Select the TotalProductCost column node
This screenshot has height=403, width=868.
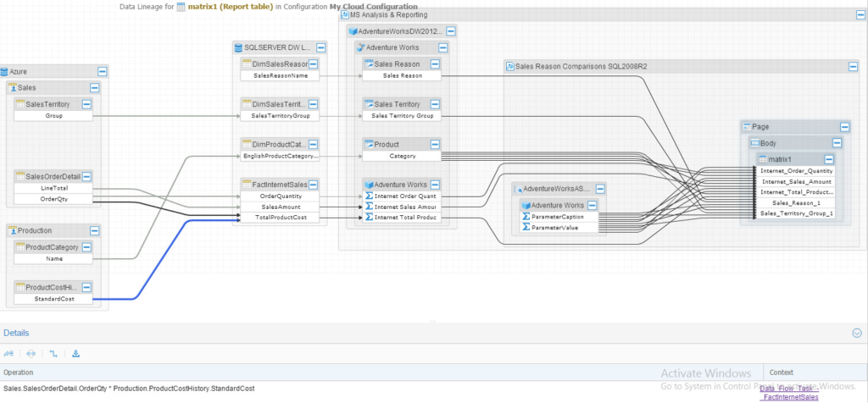[280, 218]
